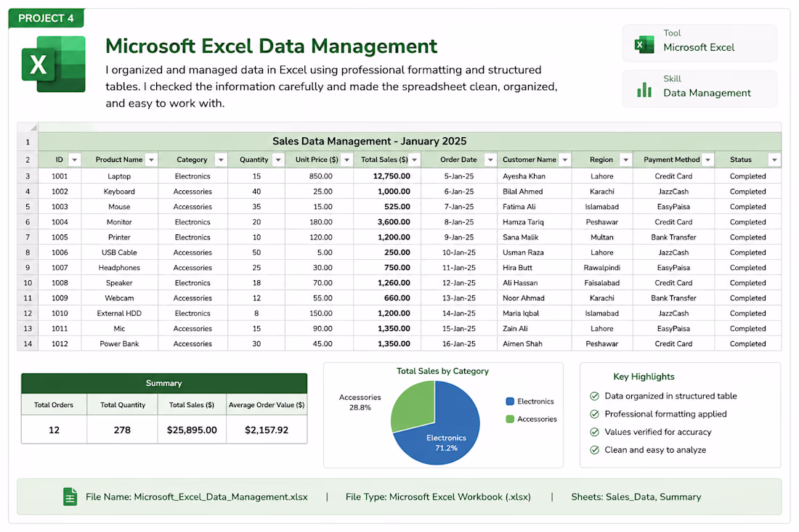799x532 pixels.
Task: Select the Rawalpindi region cell
Action: coord(602,268)
